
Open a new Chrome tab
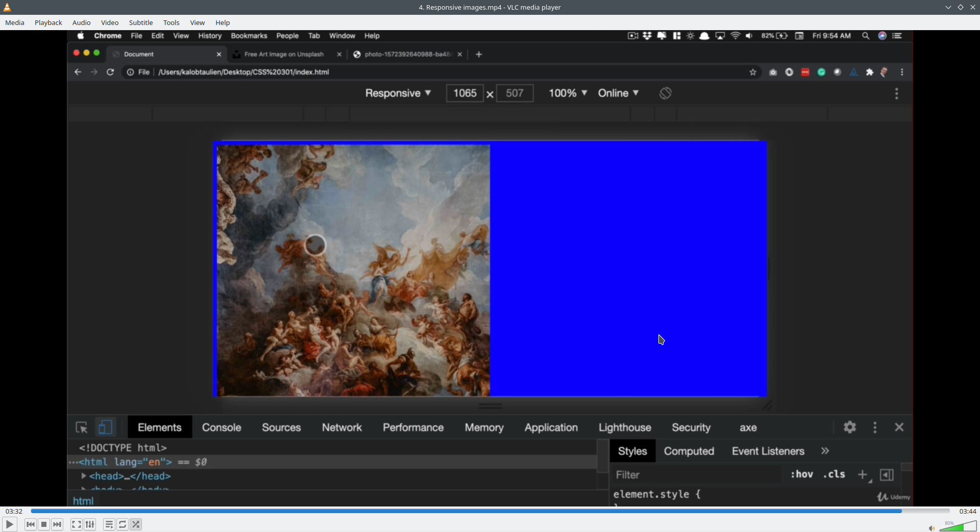coord(479,54)
